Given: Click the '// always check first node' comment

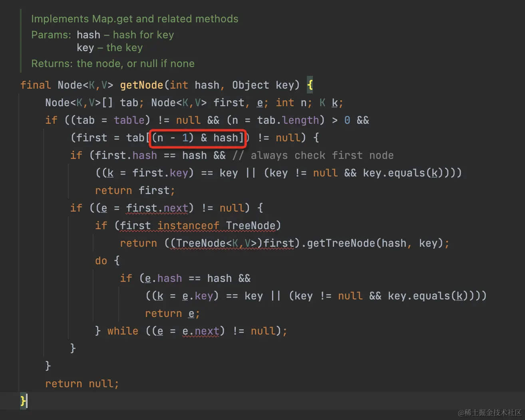Looking at the screenshot, I should click(313, 155).
